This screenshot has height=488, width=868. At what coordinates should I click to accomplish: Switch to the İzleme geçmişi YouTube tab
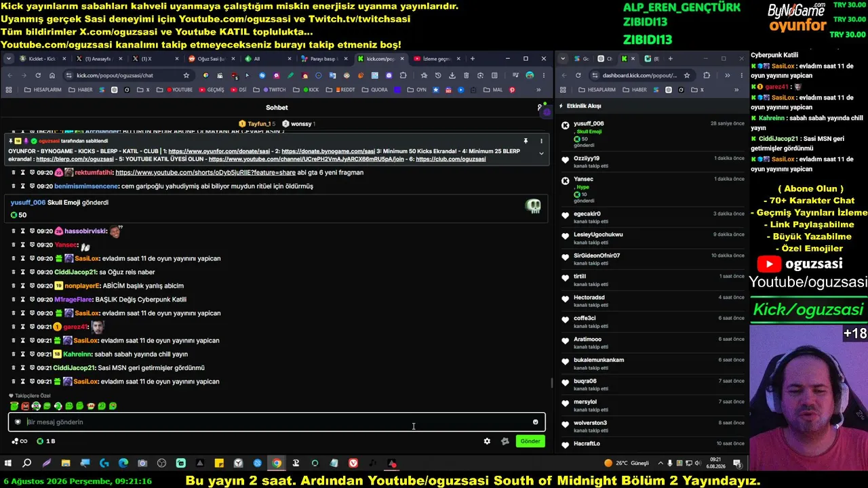point(436,59)
